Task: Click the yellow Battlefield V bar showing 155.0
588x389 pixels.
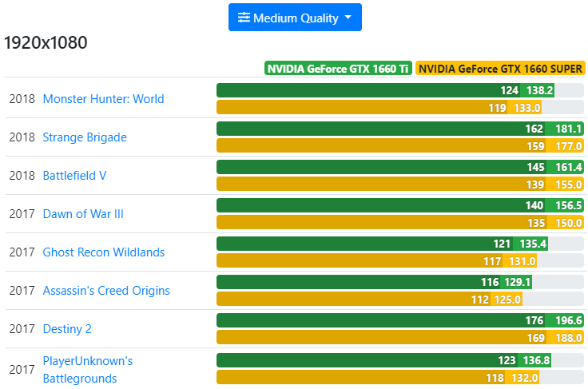Action: point(400,184)
